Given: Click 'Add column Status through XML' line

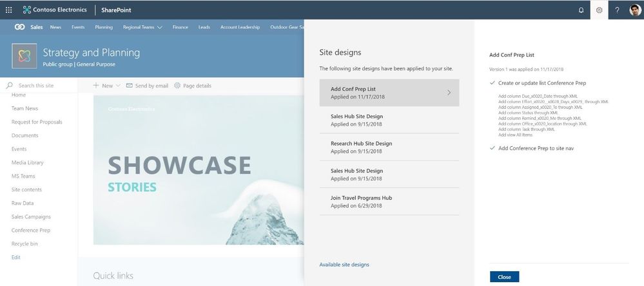Looking at the screenshot, I should 528,113.
